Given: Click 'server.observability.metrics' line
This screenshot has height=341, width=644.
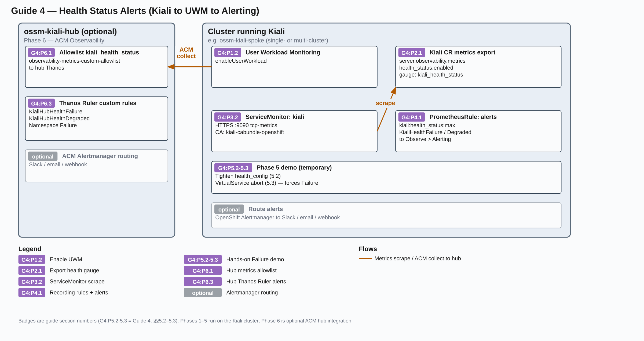Looking at the screenshot, I should tap(432, 61).
